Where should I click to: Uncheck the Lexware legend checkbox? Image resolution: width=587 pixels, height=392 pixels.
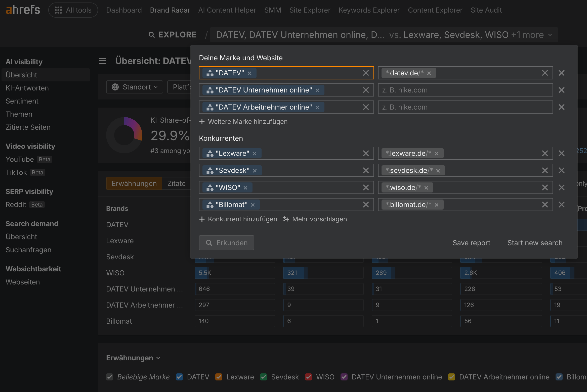pyautogui.click(x=219, y=377)
